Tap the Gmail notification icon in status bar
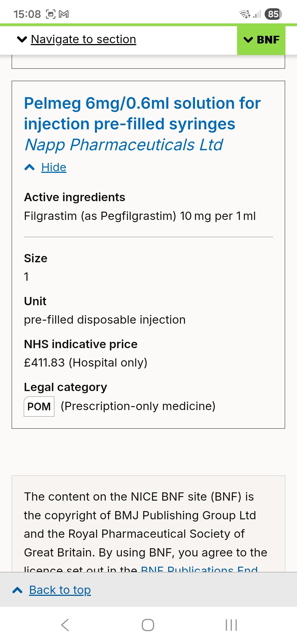297x644 pixels. [x=64, y=14]
